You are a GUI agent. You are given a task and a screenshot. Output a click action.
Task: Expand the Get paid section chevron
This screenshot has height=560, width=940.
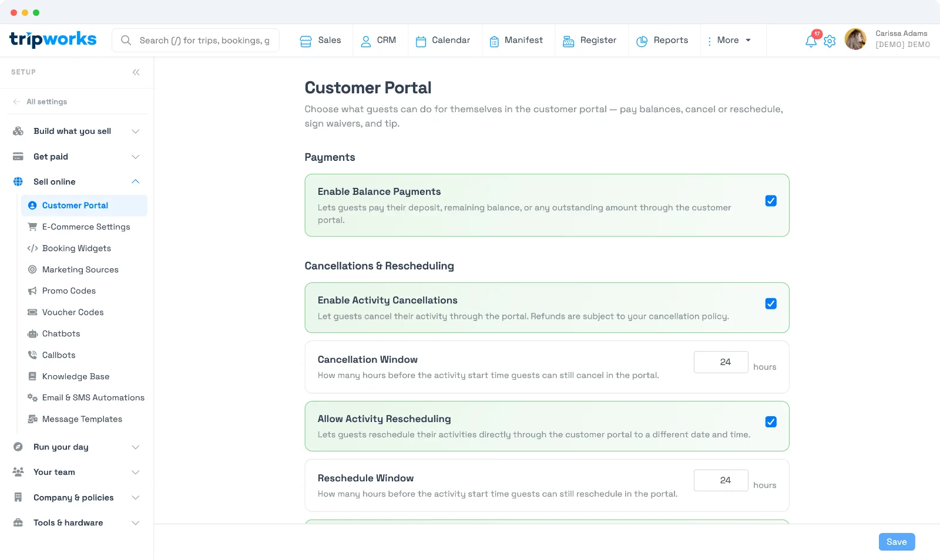136,157
